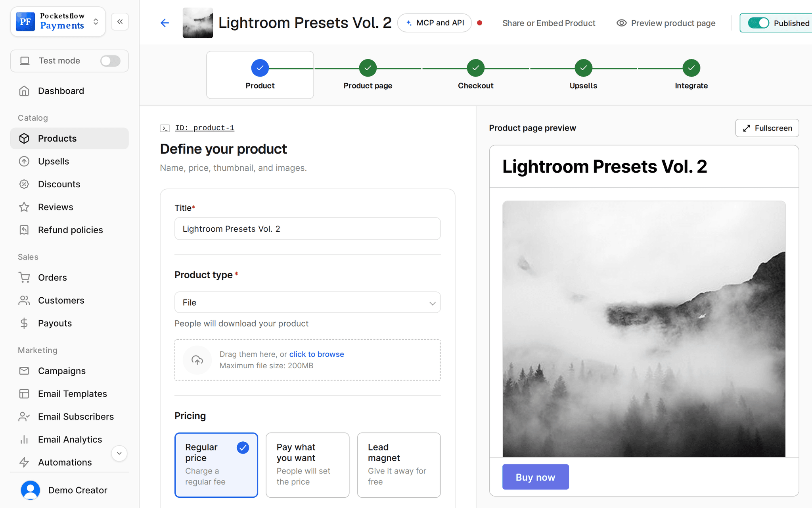Go to the Product page step
812x508 pixels.
coord(368,75)
